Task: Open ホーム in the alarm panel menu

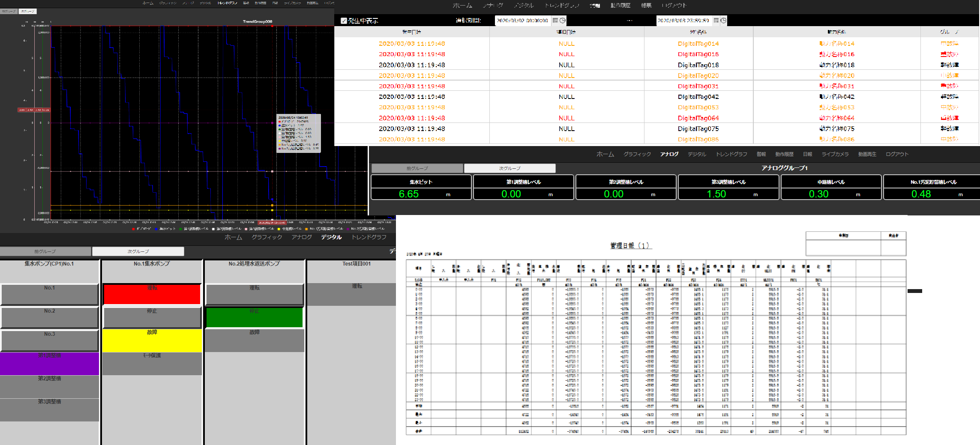Action: [x=462, y=6]
